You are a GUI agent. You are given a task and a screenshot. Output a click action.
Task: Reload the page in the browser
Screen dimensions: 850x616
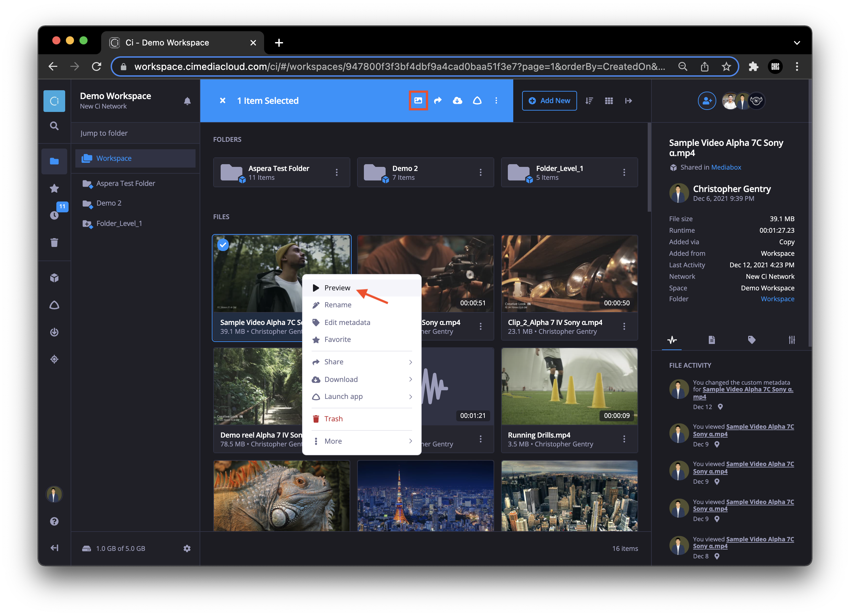[x=96, y=67]
